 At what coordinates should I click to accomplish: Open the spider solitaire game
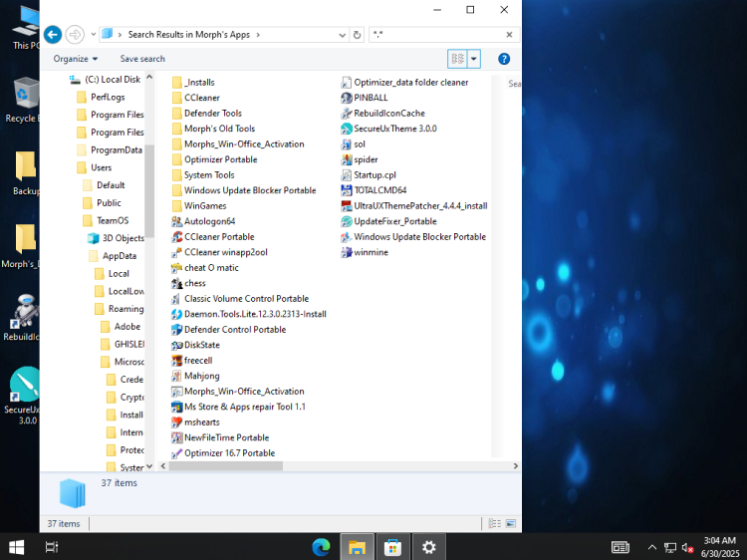pyautogui.click(x=360, y=159)
